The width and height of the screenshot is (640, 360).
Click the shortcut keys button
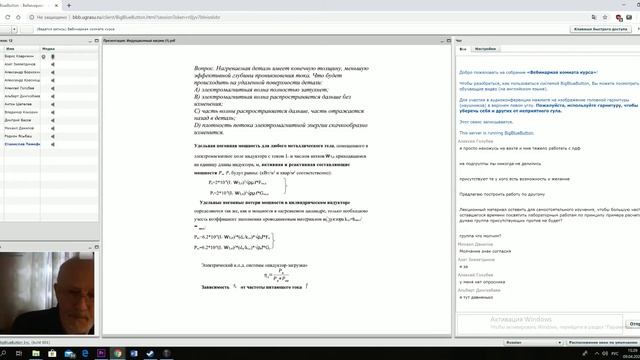click(600, 29)
